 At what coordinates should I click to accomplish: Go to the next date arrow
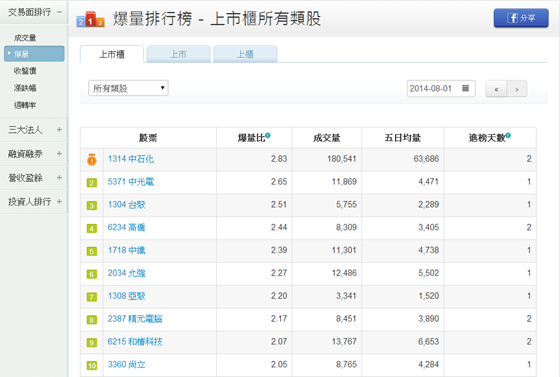click(x=516, y=89)
